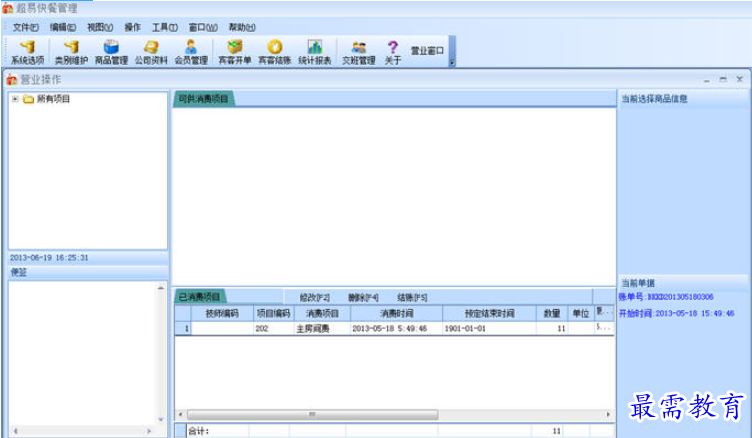Click the 结账[F5] button

pyautogui.click(x=412, y=297)
